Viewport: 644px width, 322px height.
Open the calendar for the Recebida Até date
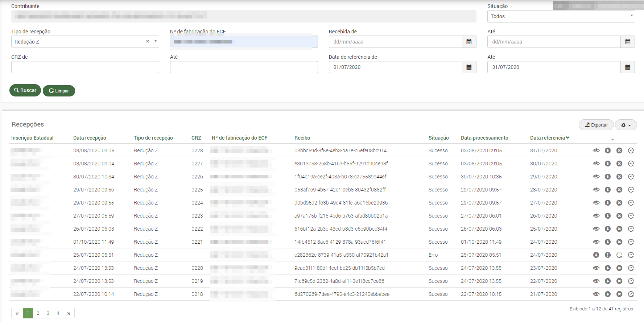point(628,42)
